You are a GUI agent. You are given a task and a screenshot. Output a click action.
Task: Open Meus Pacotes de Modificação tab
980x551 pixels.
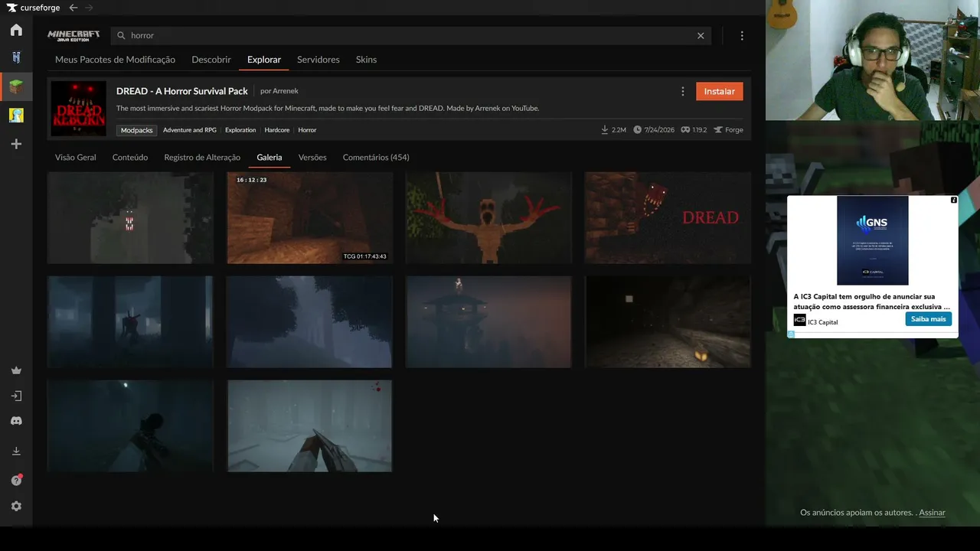pyautogui.click(x=115, y=60)
